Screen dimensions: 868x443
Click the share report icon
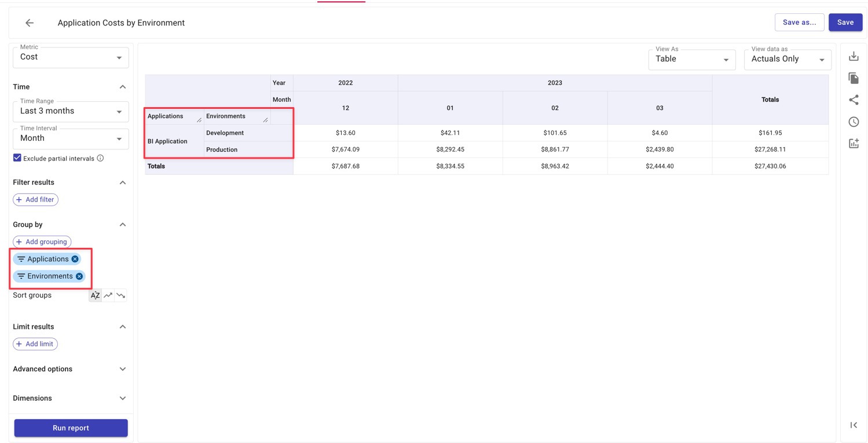click(x=854, y=100)
